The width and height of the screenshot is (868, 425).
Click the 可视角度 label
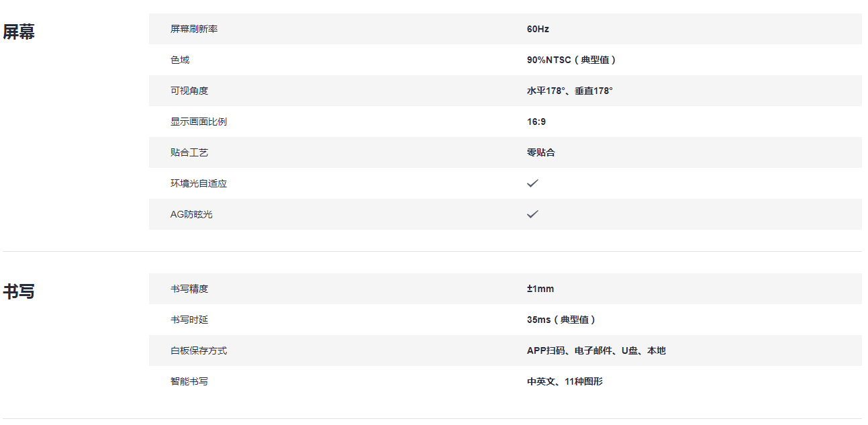point(189,91)
